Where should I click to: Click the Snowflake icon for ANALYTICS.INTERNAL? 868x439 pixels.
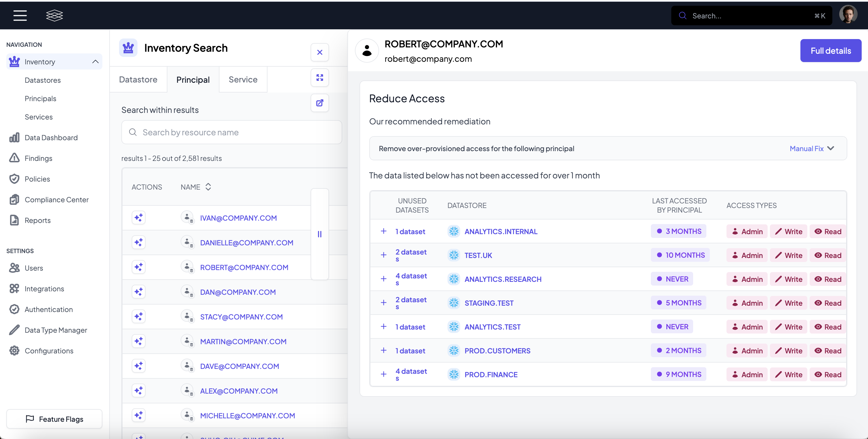454,231
